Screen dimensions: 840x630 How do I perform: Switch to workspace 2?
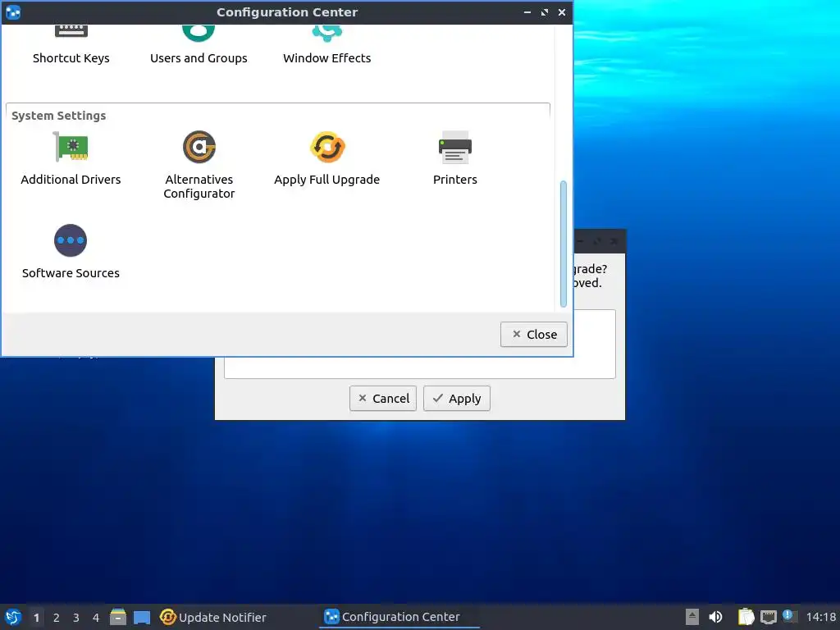[57, 618]
